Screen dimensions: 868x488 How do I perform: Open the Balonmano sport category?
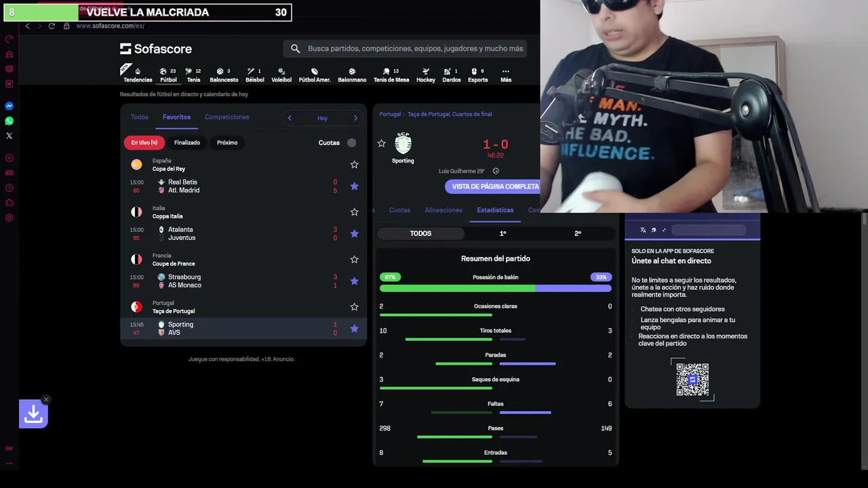(352, 75)
